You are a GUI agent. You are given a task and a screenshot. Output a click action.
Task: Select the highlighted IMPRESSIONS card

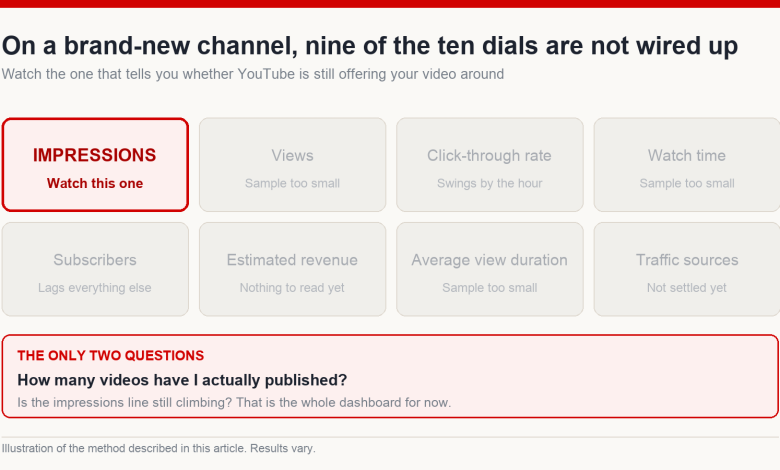(95, 165)
